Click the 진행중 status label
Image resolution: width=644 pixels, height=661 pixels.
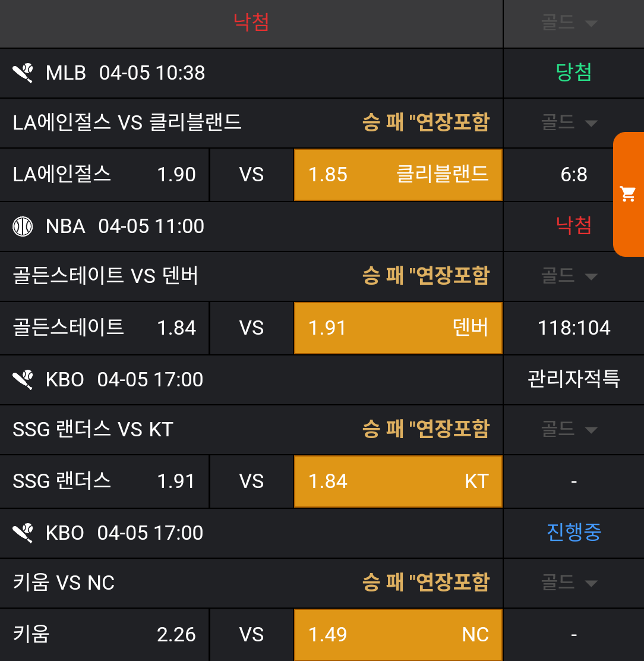click(x=574, y=533)
